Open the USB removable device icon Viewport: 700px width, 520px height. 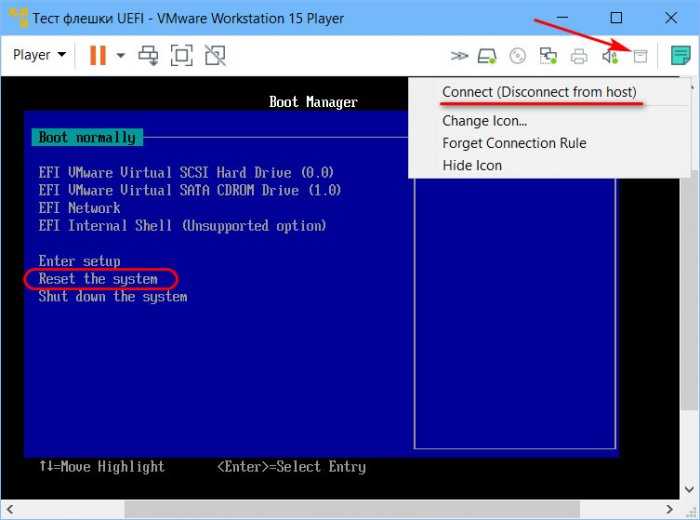coord(640,56)
